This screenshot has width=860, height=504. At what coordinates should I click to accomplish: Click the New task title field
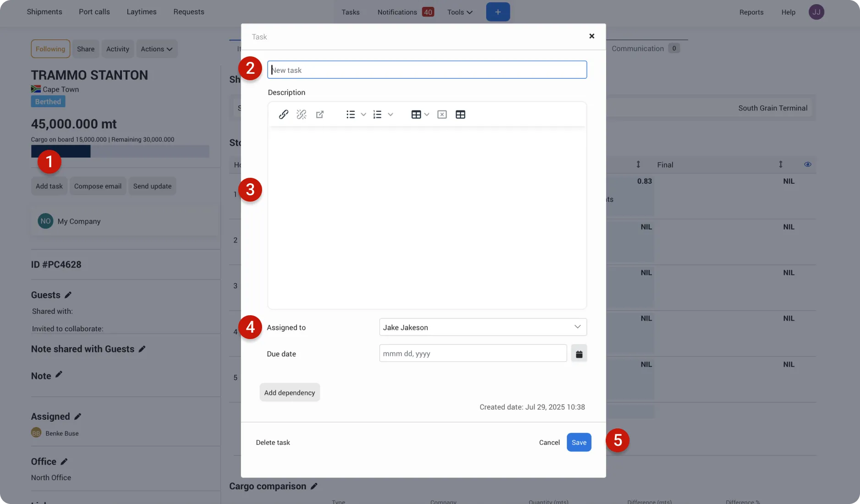pos(427,70)
